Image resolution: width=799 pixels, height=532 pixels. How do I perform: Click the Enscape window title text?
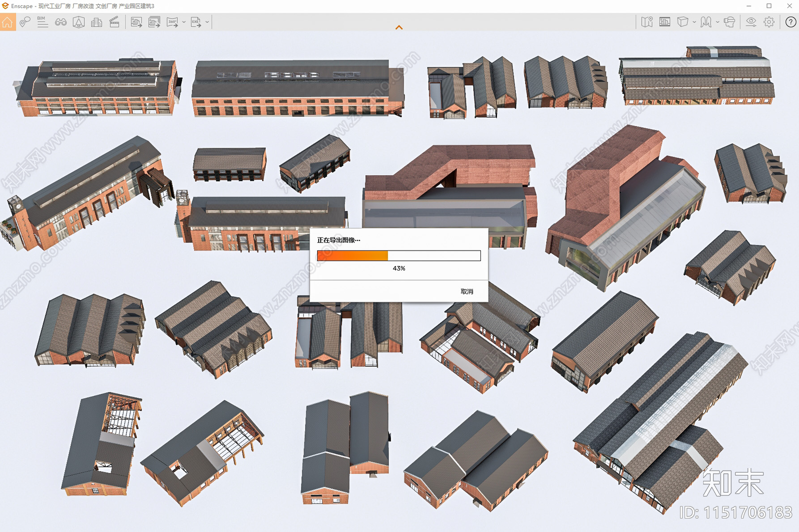82,6
